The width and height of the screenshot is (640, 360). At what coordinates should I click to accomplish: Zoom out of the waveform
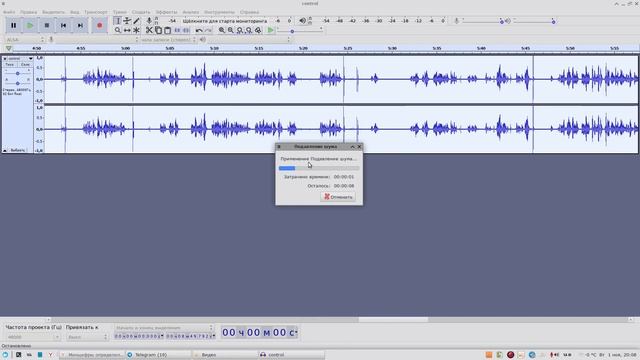[231, 30]
